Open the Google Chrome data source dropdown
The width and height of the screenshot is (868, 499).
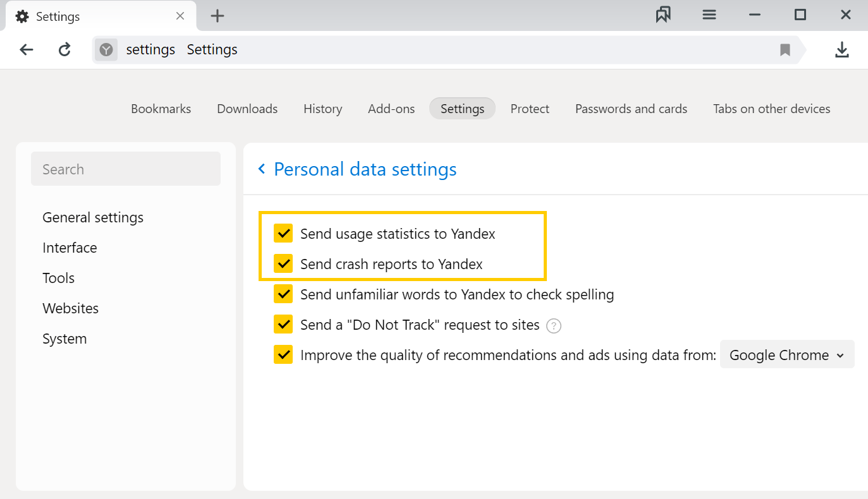pyautogui.click(x=787, y=354)
